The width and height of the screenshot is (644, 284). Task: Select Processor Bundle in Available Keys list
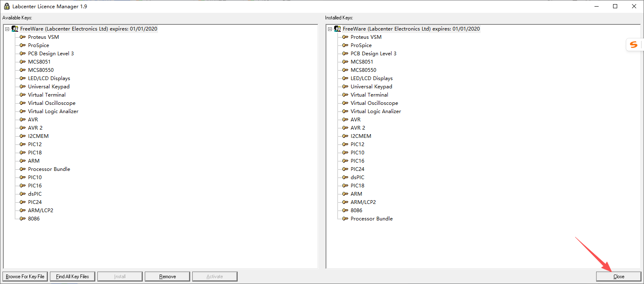click(x=49, y=169)
